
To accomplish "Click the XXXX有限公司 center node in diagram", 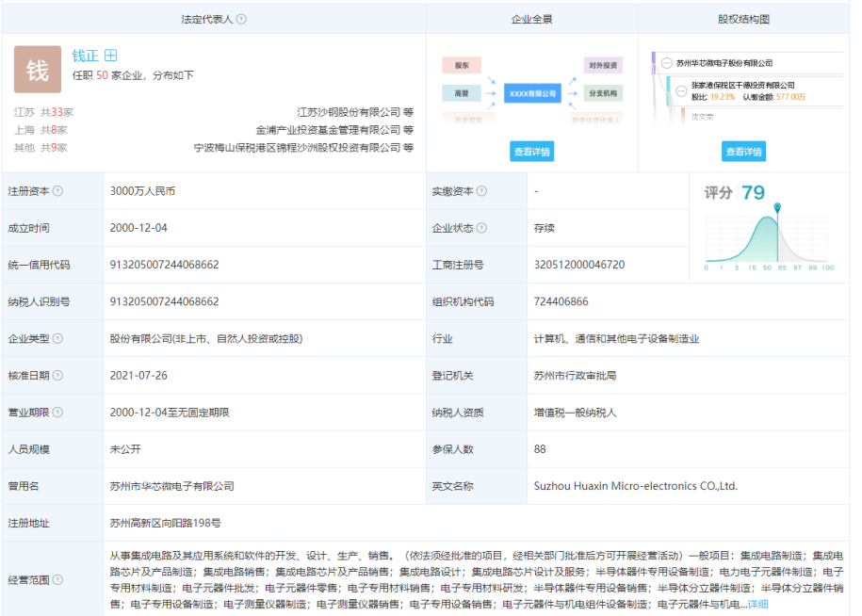I will pos(532,94).
